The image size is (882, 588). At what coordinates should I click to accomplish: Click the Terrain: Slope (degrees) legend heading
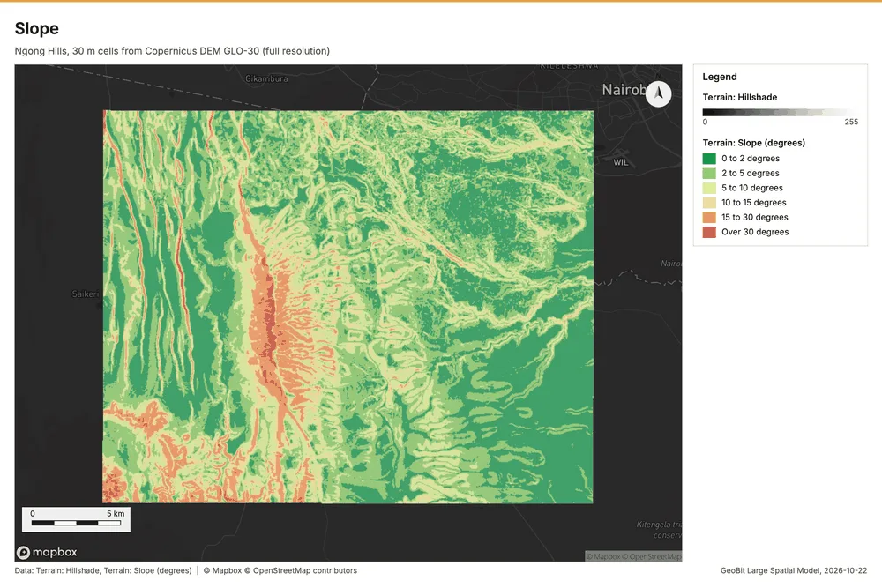pyautogui.click(x=754, y=143)
